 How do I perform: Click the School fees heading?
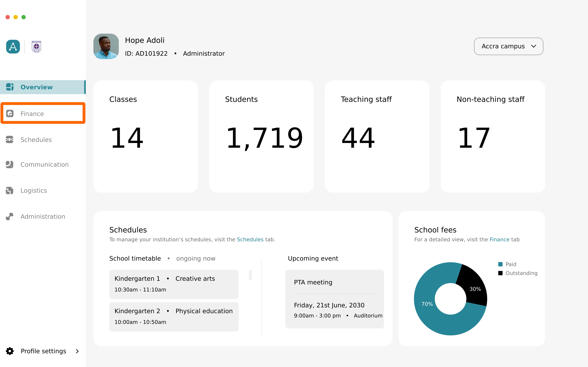click(435, 230)
